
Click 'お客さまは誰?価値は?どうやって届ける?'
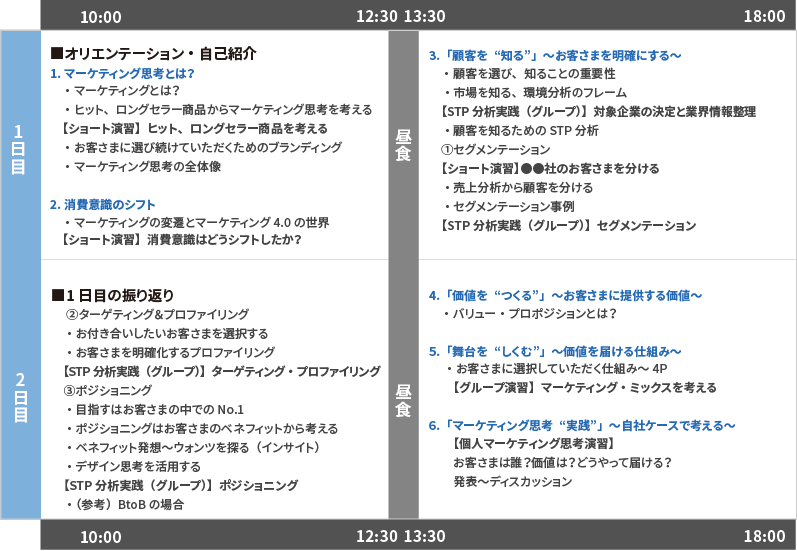(x=563, y=463)
